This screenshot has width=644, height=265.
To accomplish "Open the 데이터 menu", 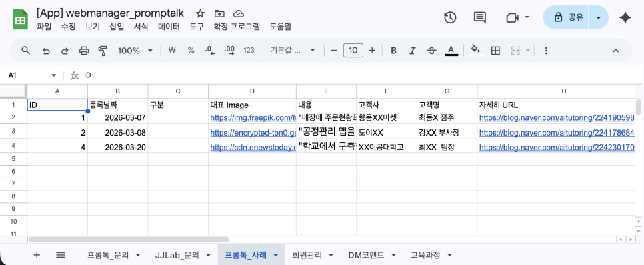I will pyautogui.click(x=169, y=27).
